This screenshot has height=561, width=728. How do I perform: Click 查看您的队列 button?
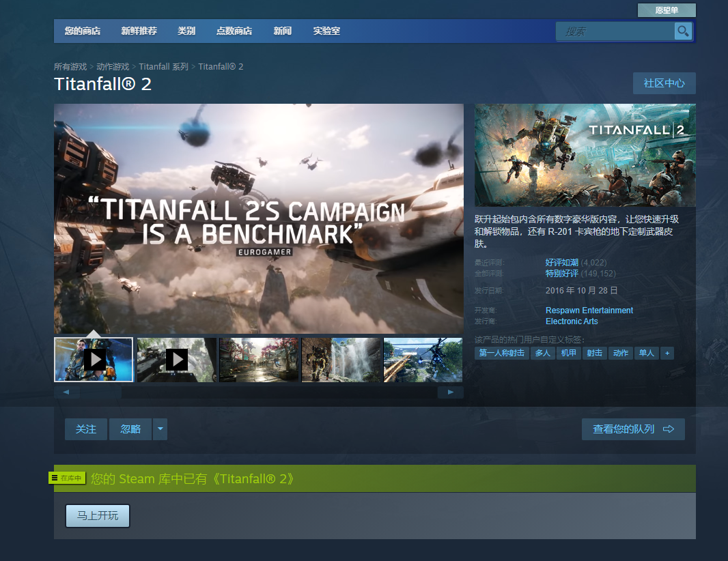633,429
